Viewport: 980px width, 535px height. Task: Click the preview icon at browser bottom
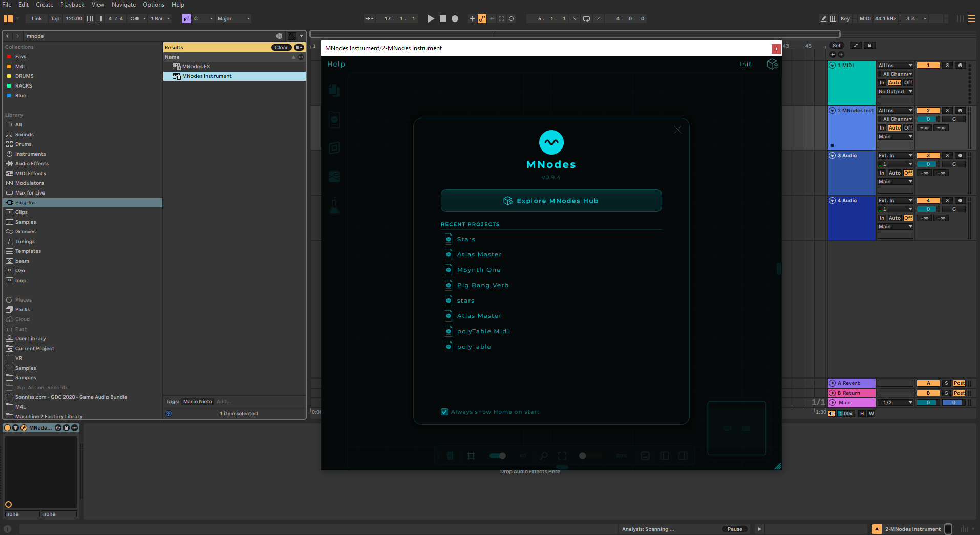[x=169, y=414]
